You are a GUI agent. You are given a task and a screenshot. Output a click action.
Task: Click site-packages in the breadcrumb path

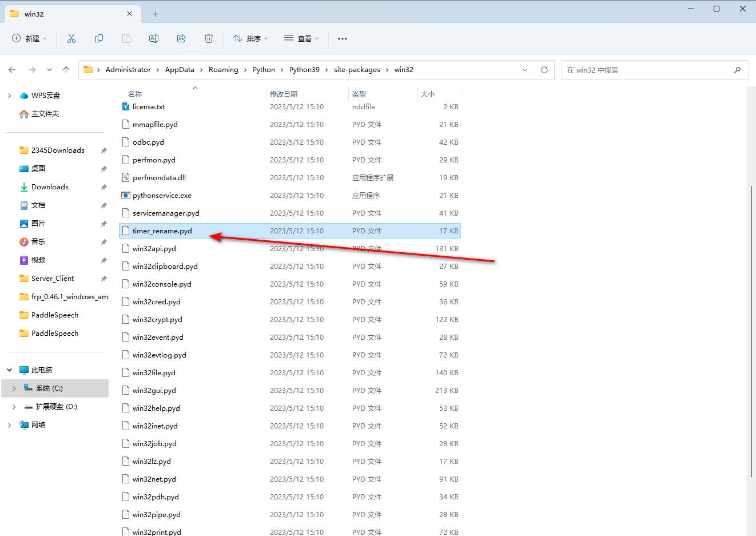point(357,70)
